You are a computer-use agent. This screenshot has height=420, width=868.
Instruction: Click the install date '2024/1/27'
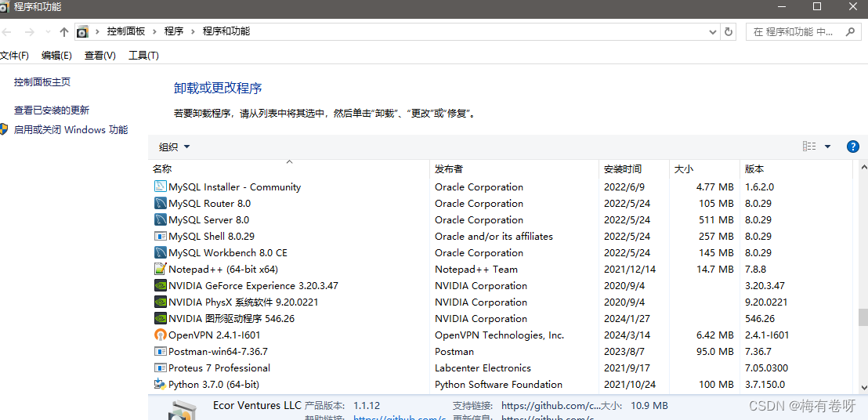624,319
